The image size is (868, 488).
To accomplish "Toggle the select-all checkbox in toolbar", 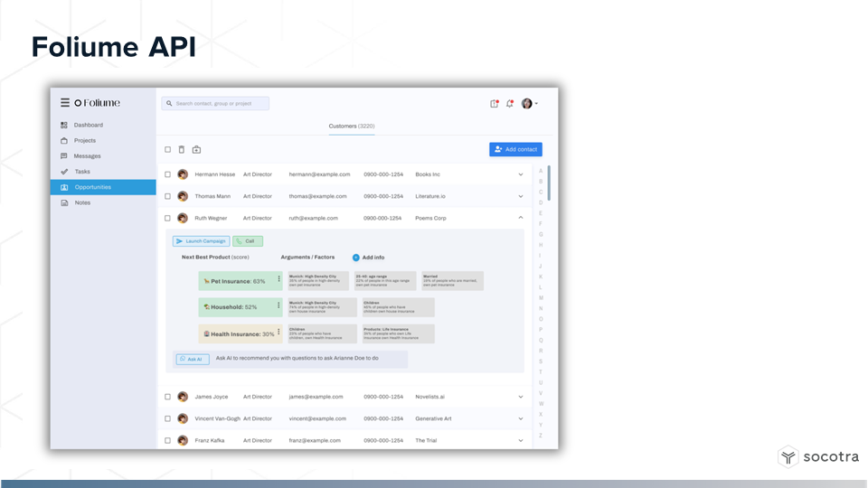I will click(168, 149).
